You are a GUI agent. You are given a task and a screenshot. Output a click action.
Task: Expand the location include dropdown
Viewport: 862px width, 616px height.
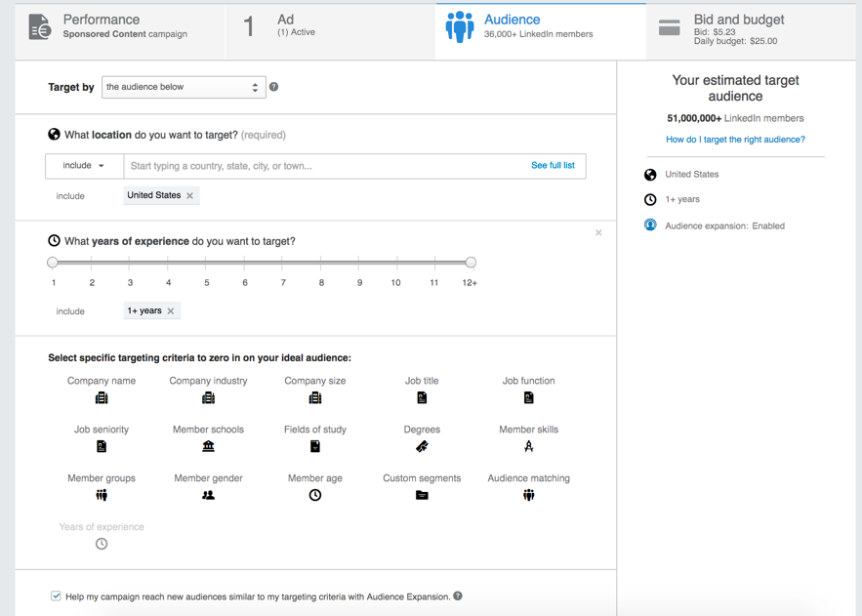pyautogui.click(x=84, y=166)
